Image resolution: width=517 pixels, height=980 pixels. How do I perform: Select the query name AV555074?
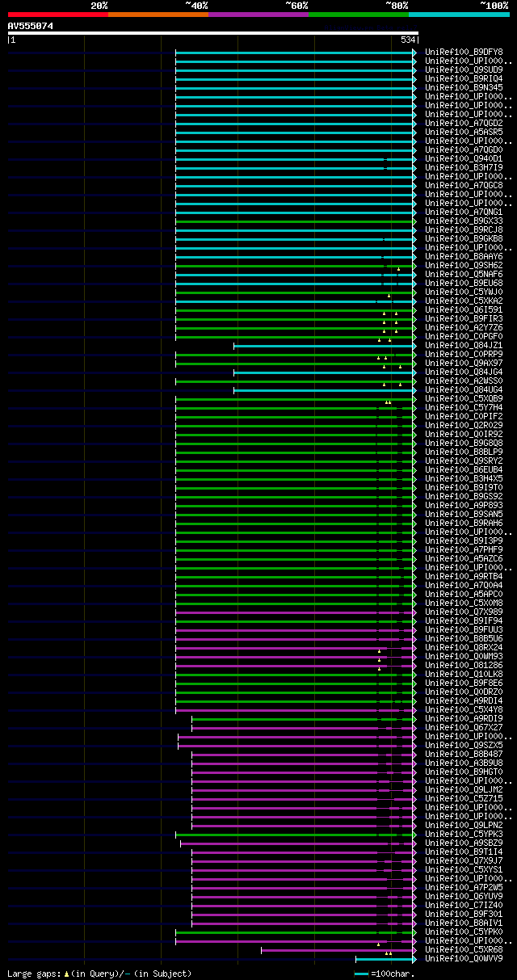coord(31,26)
